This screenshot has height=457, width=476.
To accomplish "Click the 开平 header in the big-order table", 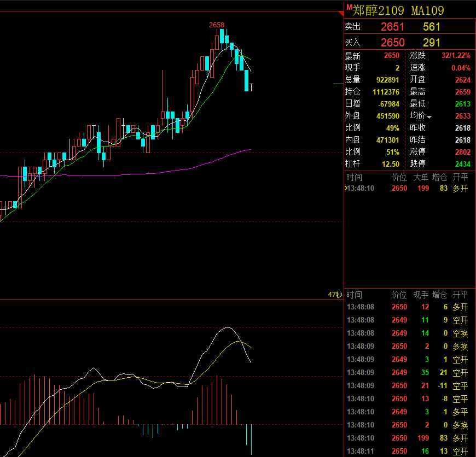I will click(x=460, y=178).
